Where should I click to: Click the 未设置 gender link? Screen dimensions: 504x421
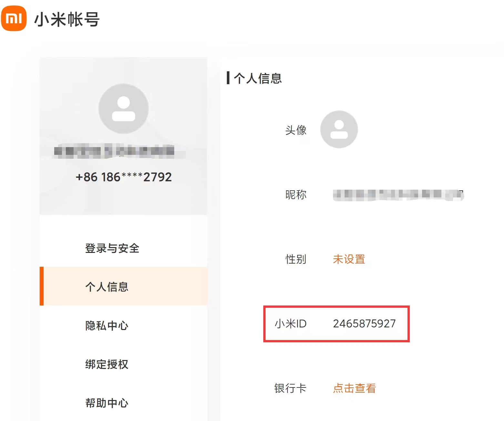[349, 259]
